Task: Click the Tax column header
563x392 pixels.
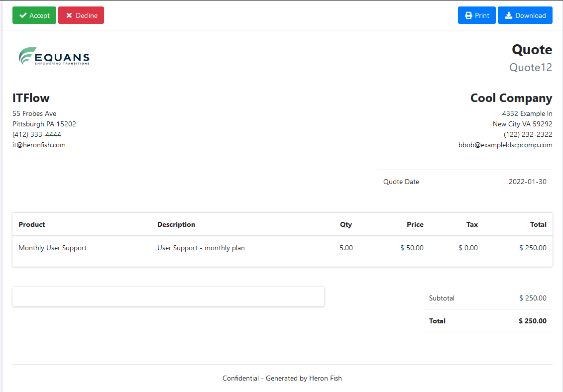Action: [x=472, y=224]
